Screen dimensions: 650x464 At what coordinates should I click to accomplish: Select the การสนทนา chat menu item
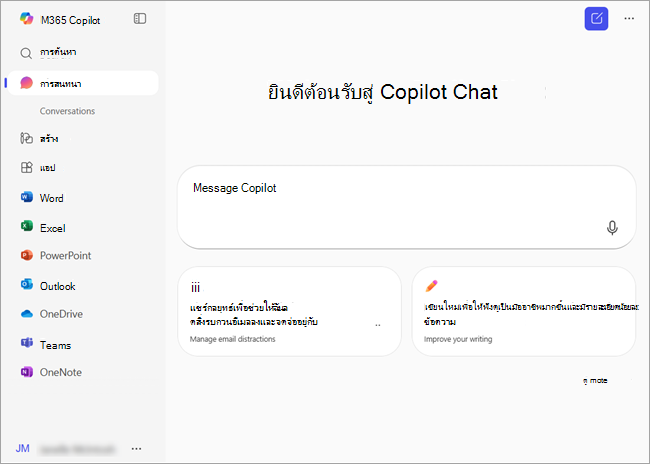click(x=83, y=83)
